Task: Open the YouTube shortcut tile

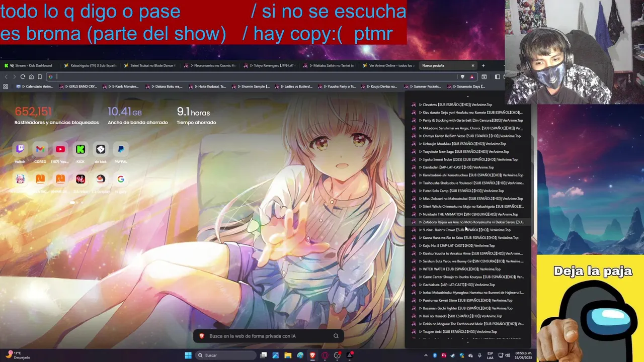Action: click(x=60, y=149)
